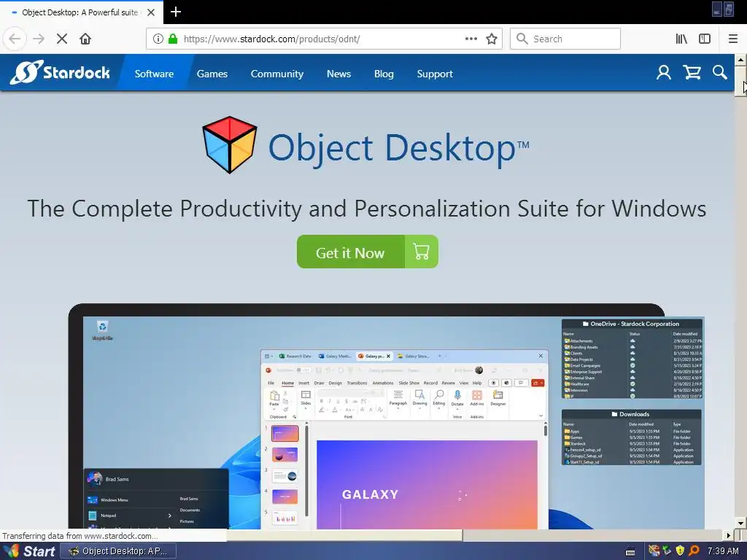Screen dimensions: 747x560
Task: Go to the News section
Action: (x=338, y=74)
